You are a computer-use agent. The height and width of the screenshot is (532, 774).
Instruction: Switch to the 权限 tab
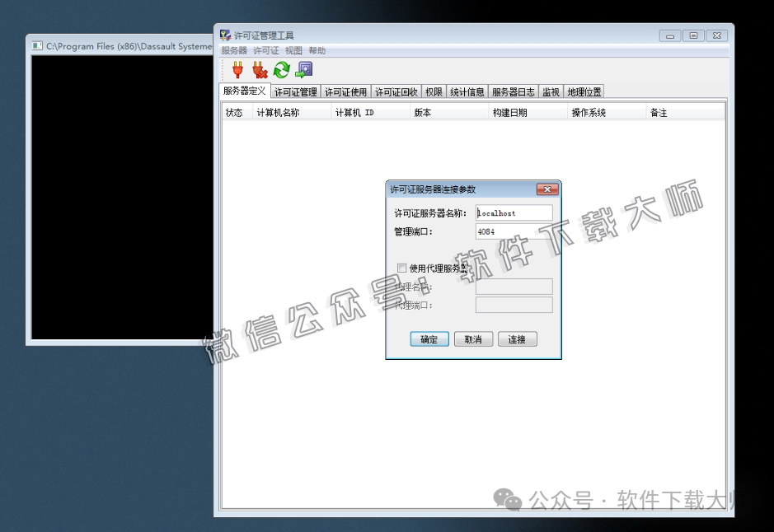pos(434,91)
